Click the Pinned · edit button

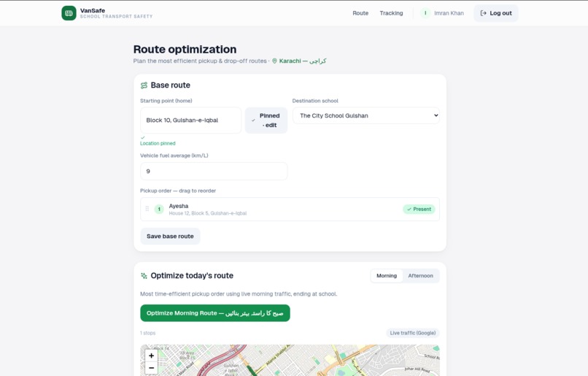point(266,120)
